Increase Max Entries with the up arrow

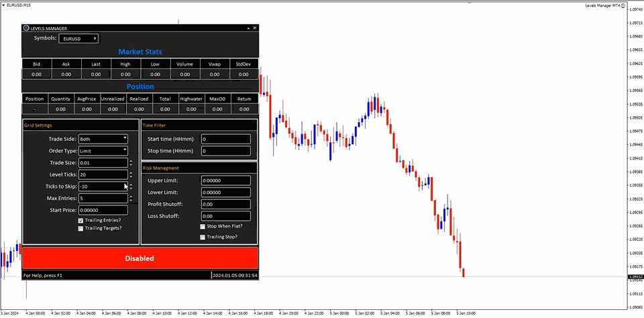131,197
